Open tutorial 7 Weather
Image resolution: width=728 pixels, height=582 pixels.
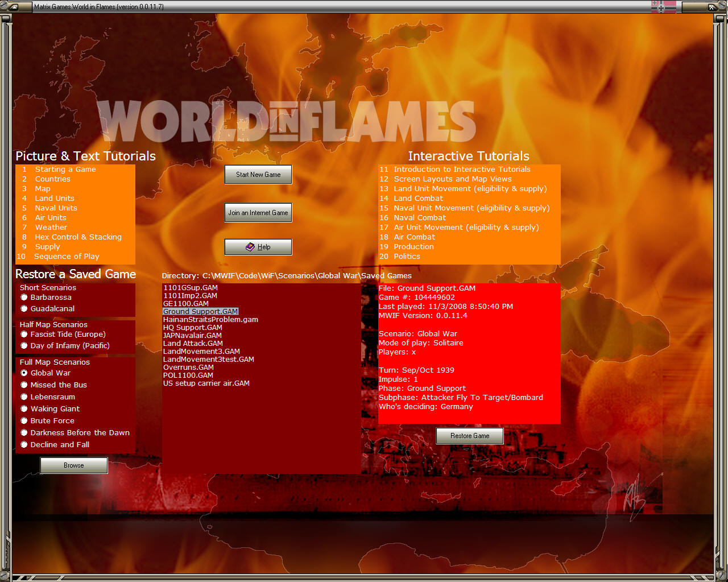75,228
